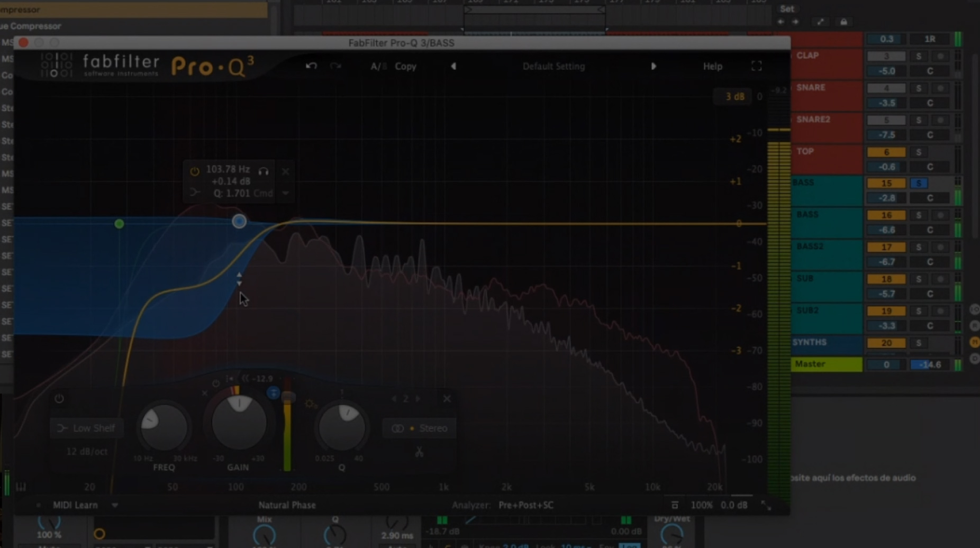Viewport: 980px width, 548px height.
Task: Select the SNARE2 track header
Action: point(827,127)
